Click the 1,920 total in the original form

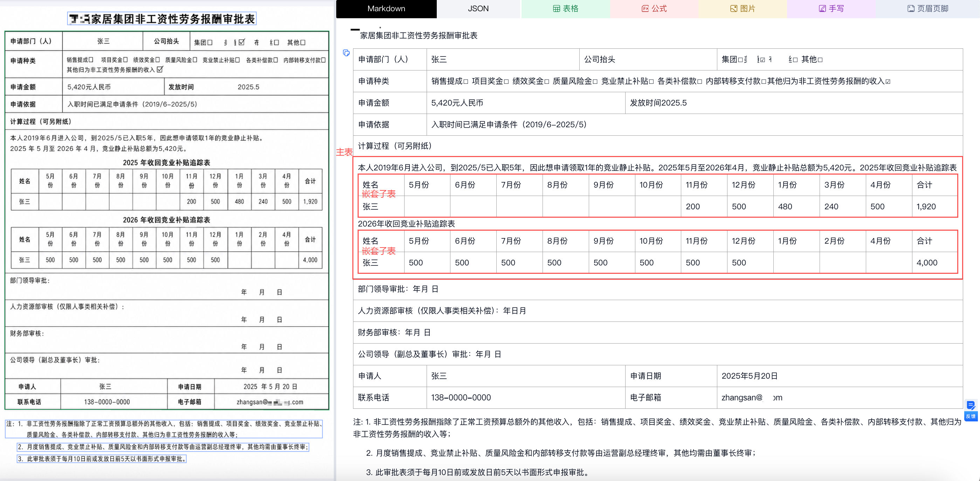pos(310,202)
